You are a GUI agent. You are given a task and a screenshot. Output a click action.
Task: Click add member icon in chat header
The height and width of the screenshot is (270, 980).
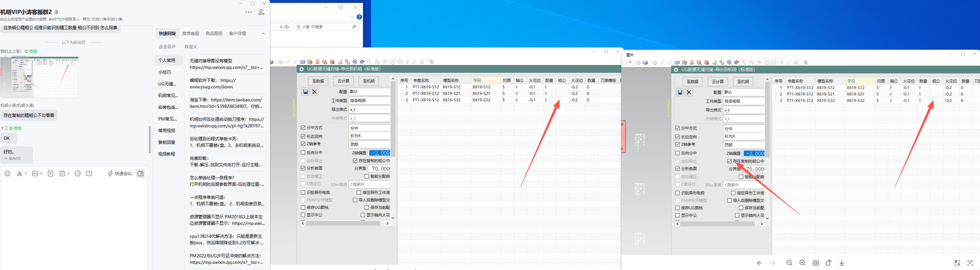[x=262, y=12]
